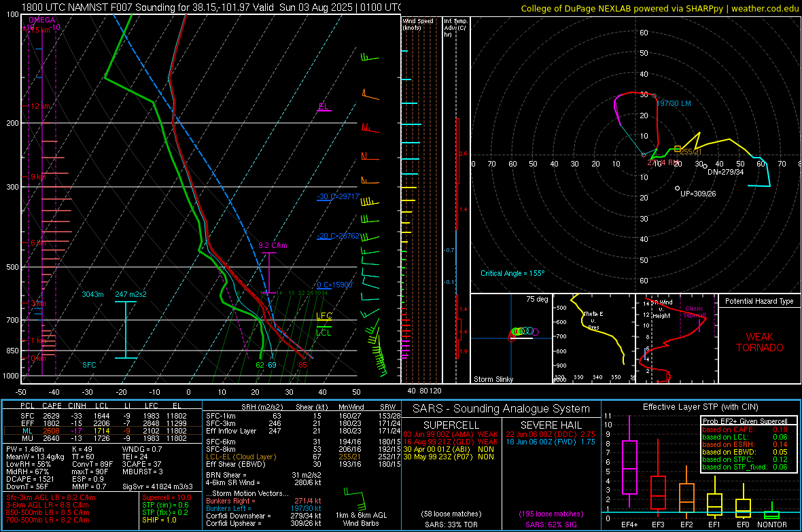The image size is (802, 532).
Task: Click the magenta OMEGA label
Action: [x=42, y=20]
